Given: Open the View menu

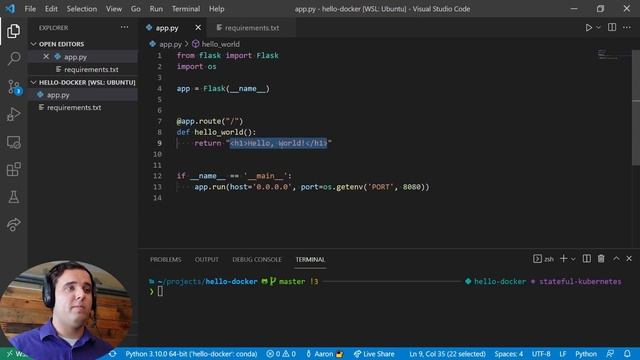Looking at the screenshot, I should [x=113, y=9].
